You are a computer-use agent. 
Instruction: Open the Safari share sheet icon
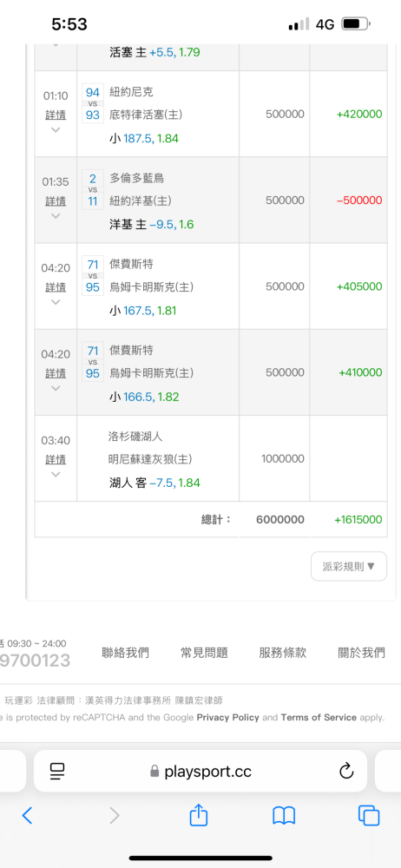coord(199,815)
